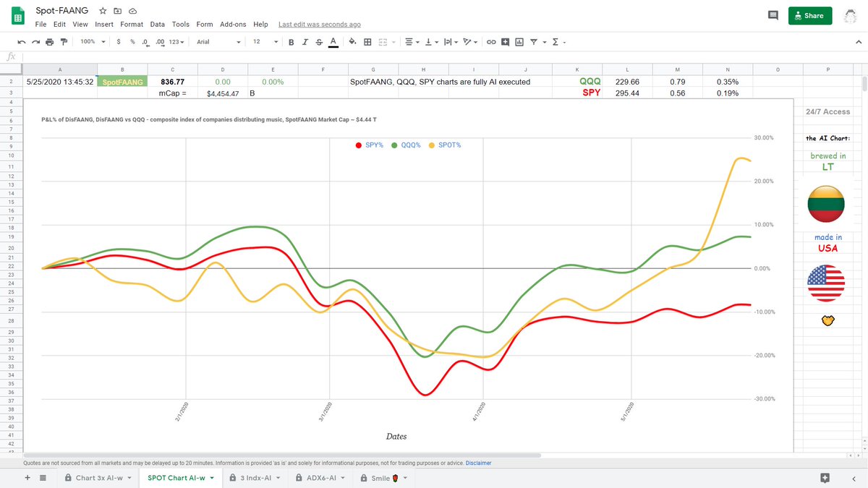868x488 pixels.
Task: Click the insert chart icon
Action: point(519,42)
